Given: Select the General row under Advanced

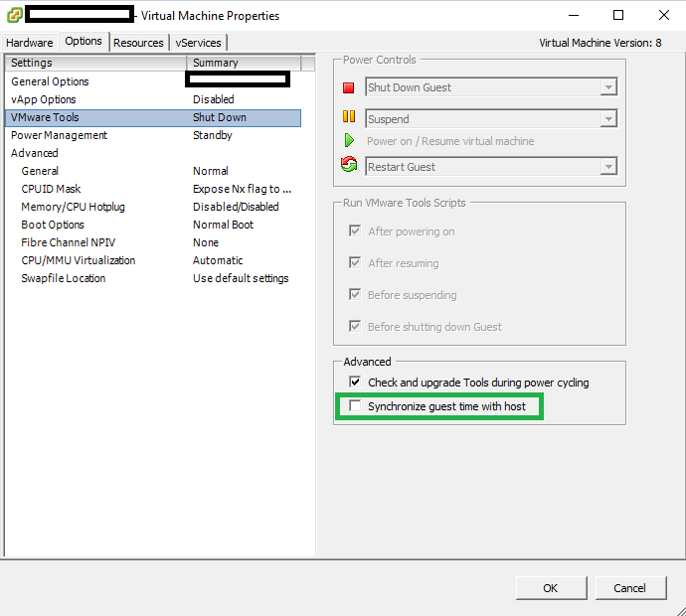Looking at the screenshot, I should (x=153, y=171).
